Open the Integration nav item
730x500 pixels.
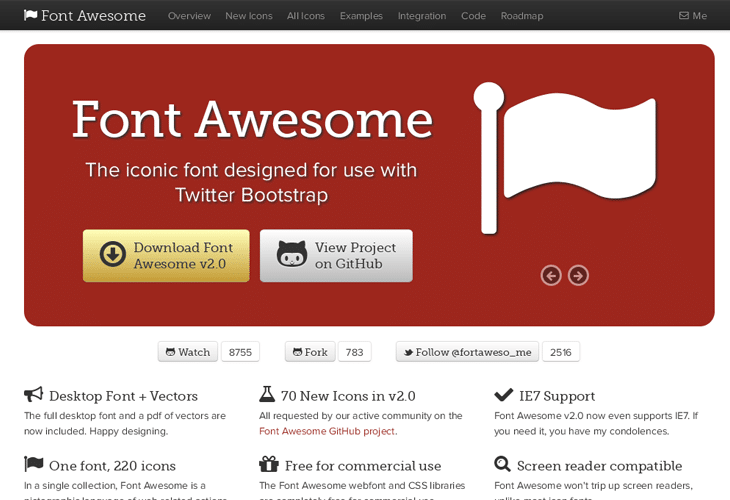422,16
